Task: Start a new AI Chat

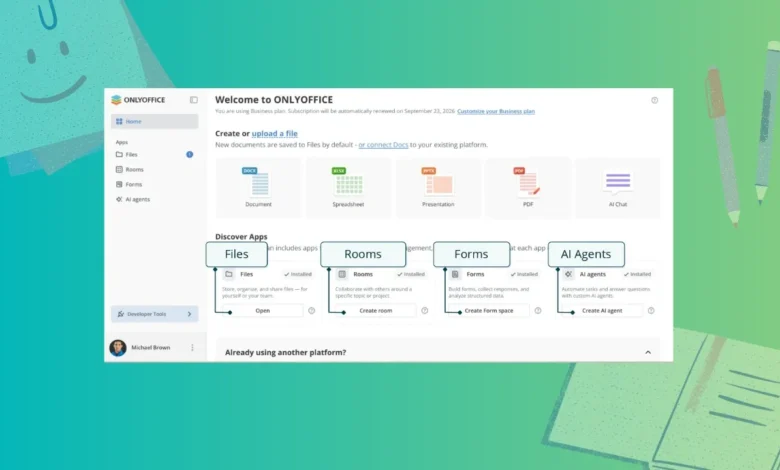Action: coord(618,188)
